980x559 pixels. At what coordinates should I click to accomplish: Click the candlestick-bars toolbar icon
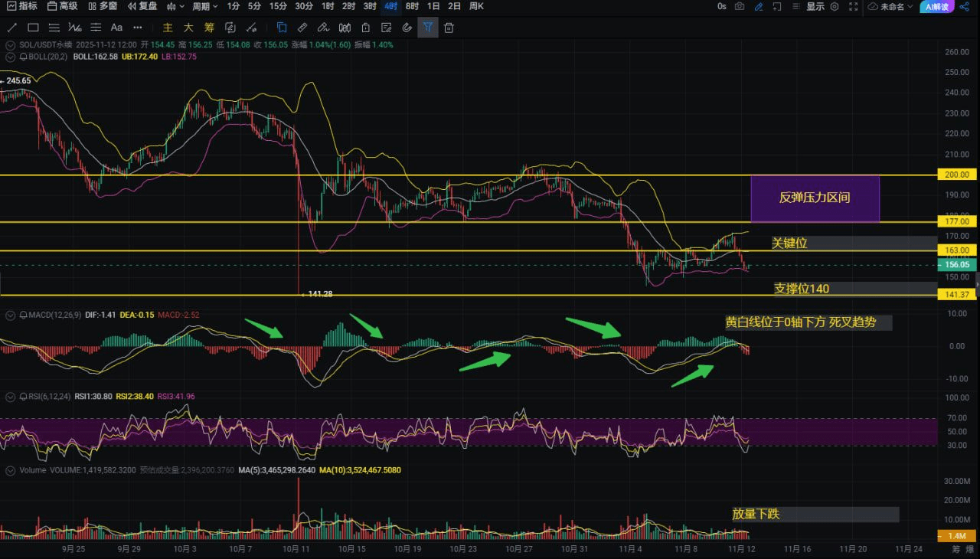click(x=344, y=28)
